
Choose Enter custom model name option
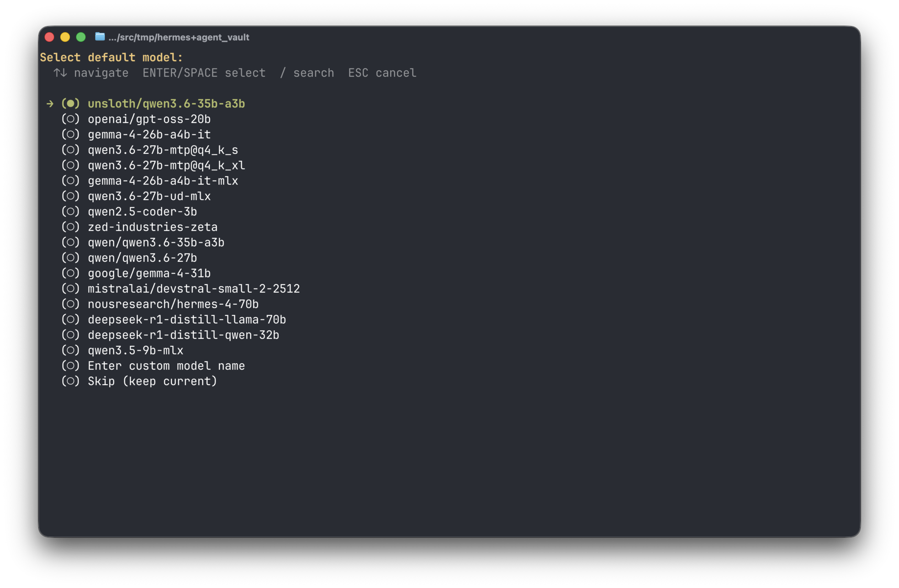(166, 366)
